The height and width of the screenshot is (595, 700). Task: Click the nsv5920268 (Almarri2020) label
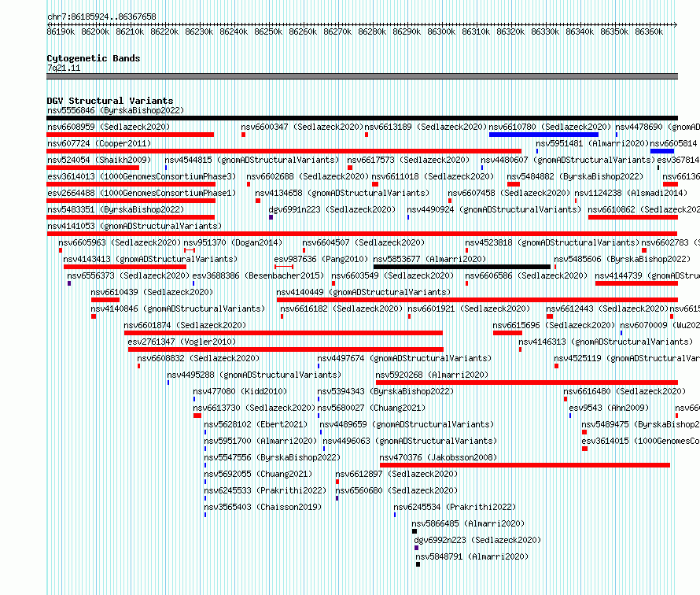tap(432, 375)
